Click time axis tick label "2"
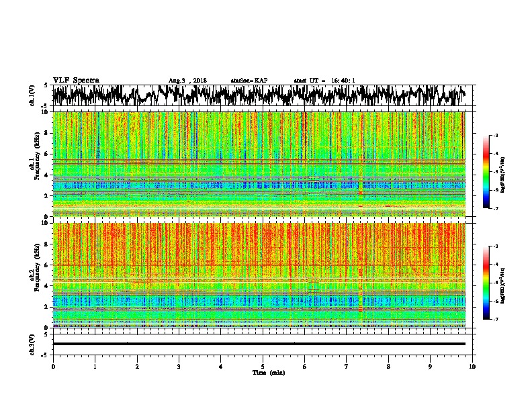The image size is (532, 411). click(137, 367)
